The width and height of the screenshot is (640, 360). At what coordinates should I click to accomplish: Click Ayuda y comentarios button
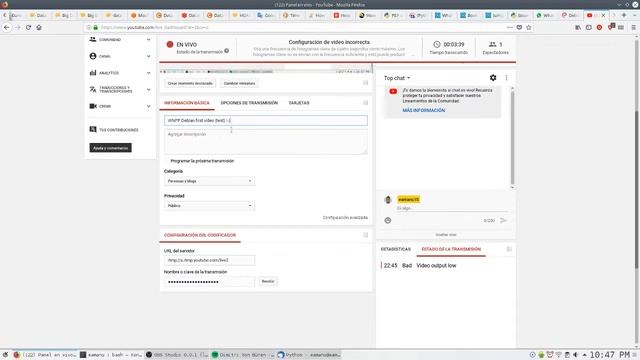111,148
